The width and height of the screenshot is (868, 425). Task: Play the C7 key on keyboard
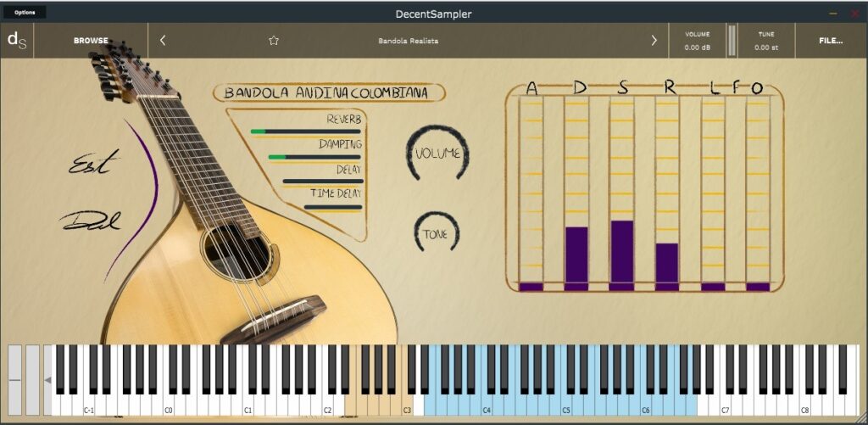726,405
